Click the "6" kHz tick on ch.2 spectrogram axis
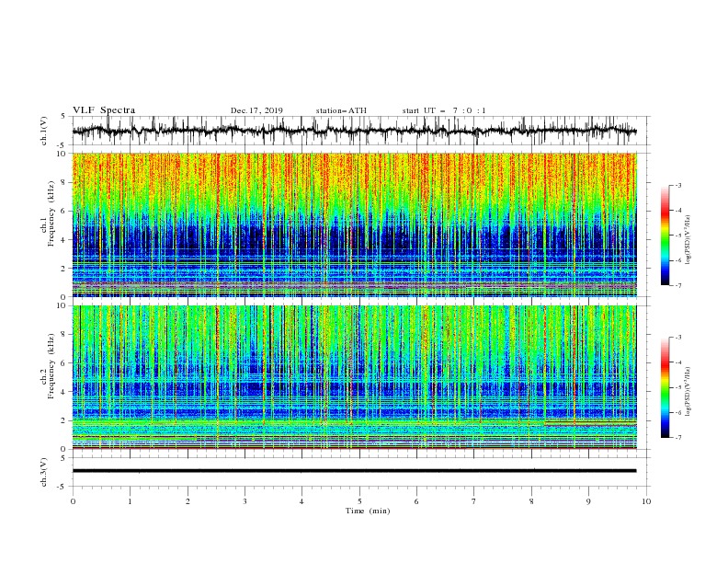The image size is (728, 563). click(x=64, y=363)
